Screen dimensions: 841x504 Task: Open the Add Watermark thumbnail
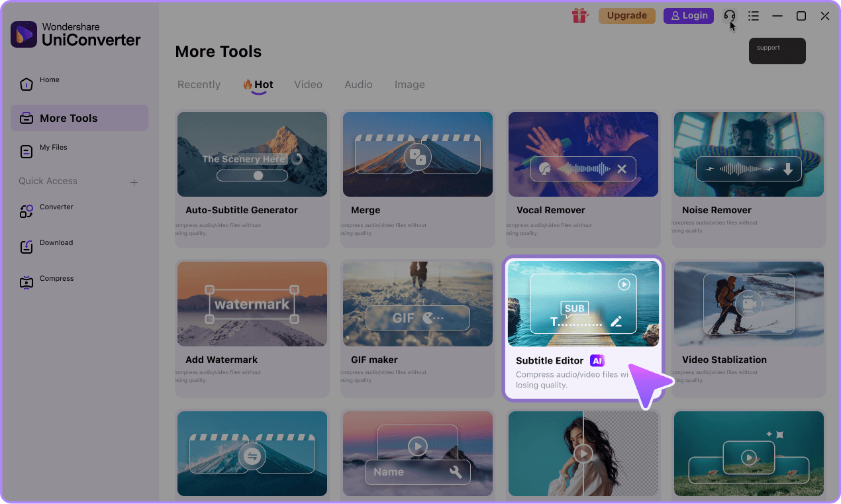click(x=252, y=304)
